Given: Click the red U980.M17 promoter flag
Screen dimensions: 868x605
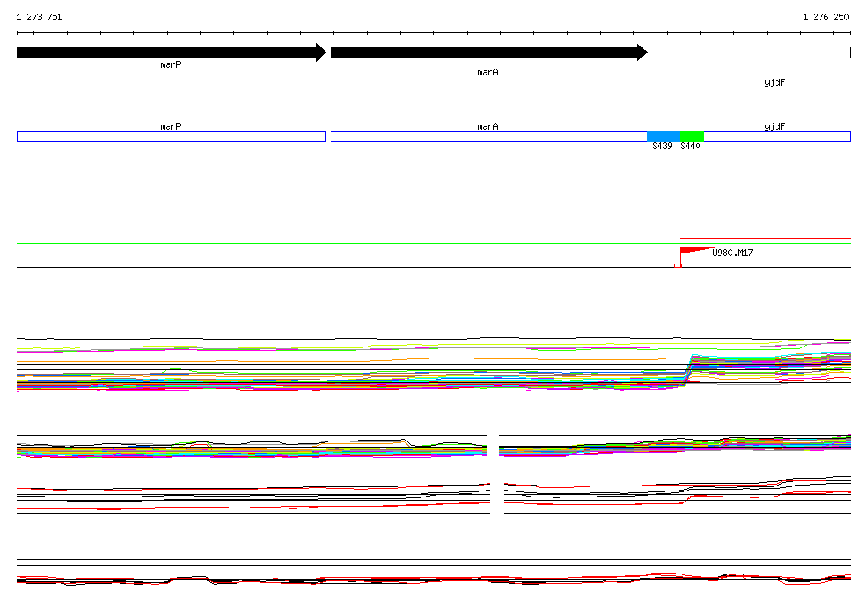Looking at the screenshot, I should pyautogui.click(x=695, y=253).
